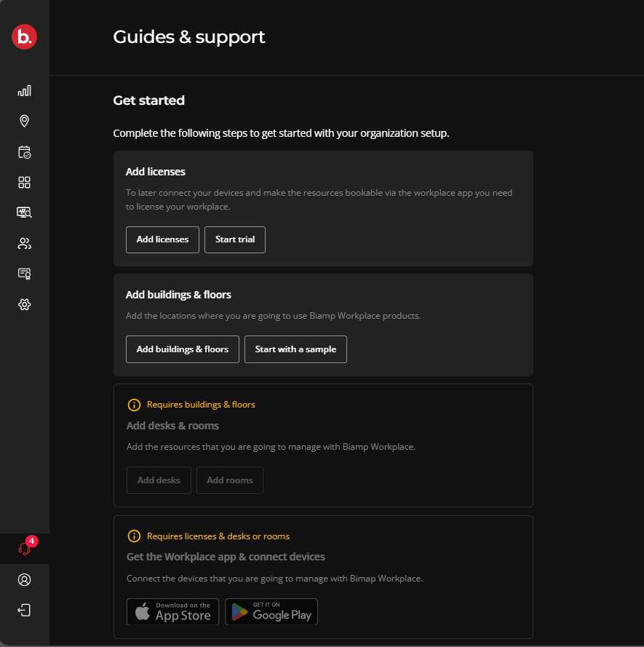Open the bookings calendar icon in sidebar
644x647 pixels.
24,152
